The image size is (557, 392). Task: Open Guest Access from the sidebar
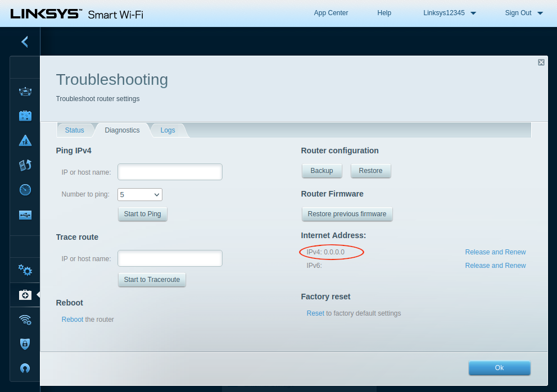(25, 116)
